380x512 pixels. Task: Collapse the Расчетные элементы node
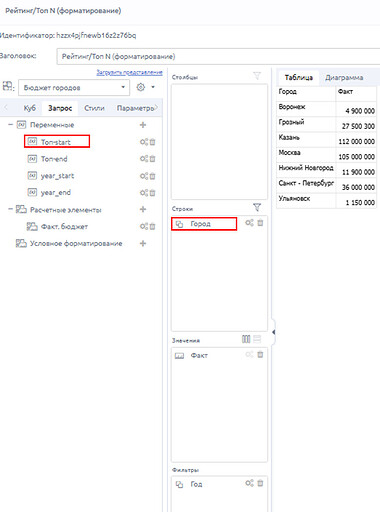click(x=10, y=209)
